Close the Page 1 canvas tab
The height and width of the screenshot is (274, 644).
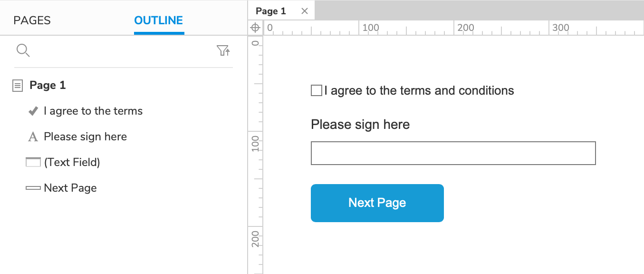(305, 11)
